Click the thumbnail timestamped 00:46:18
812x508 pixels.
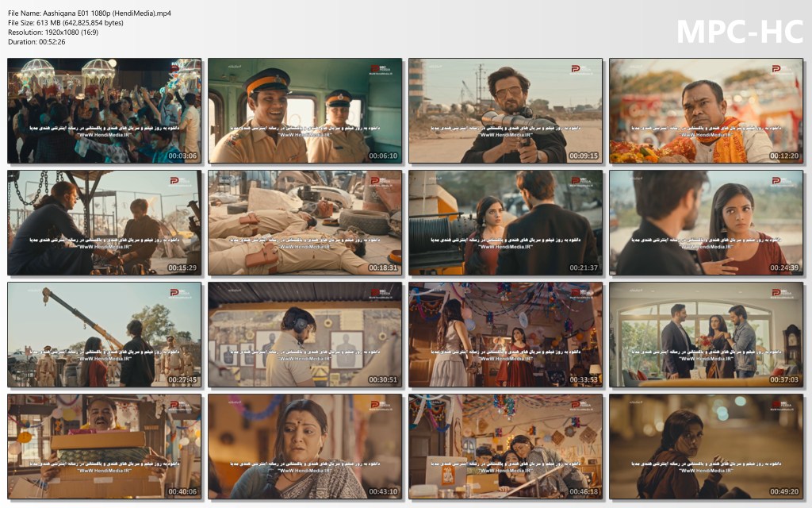(x=506, y=447)
